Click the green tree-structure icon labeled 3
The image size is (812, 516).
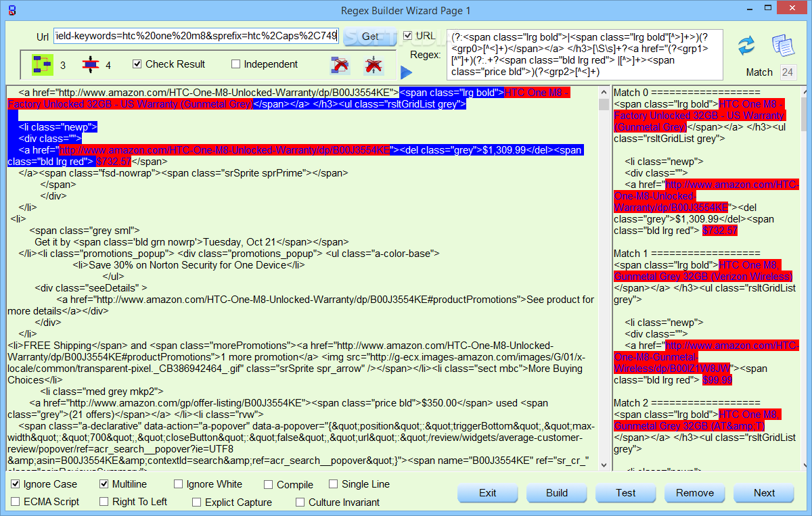(43, 65)
